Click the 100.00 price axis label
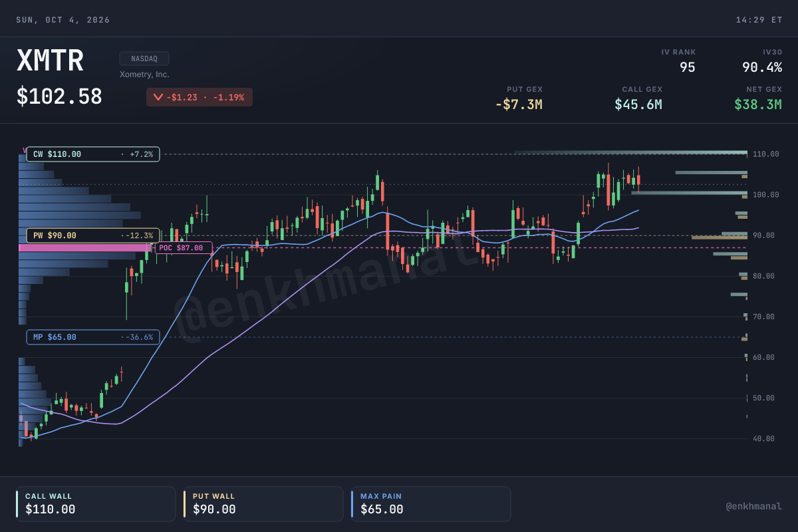798x532 pixels. 765,195
